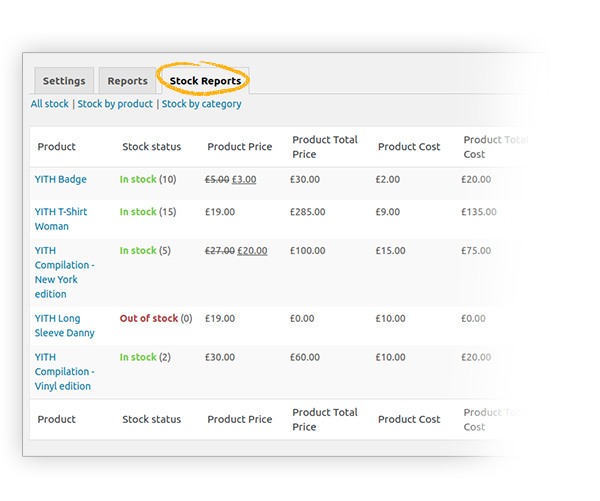Open YITH T-Shirt Woman product
Image resolution: width=600 pixels, height=501 pixels.
[61, 219]
